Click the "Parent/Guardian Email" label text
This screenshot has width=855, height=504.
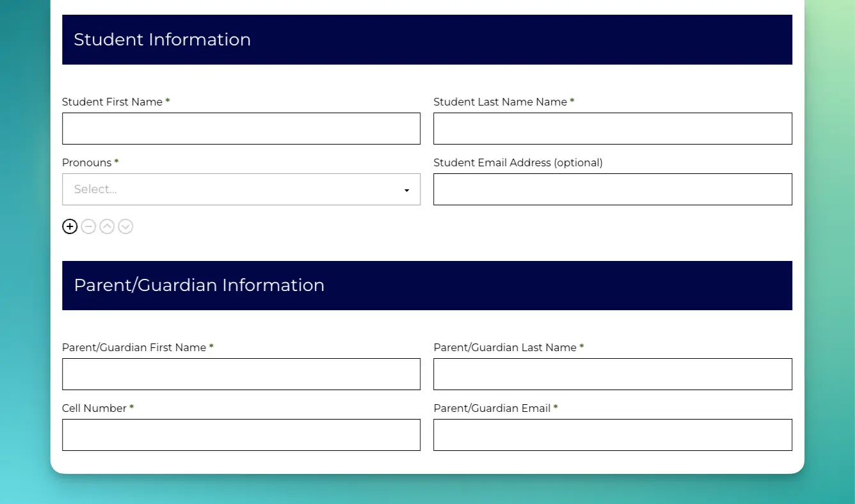coord(491,408)
